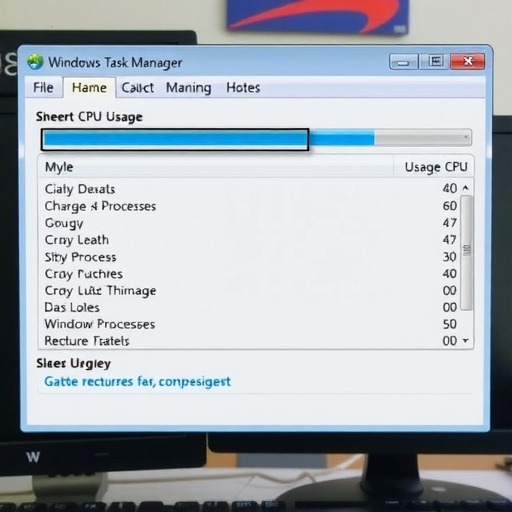
Task: Click the 30 usage value of Sity Process
Action: [x=450, y=257]
